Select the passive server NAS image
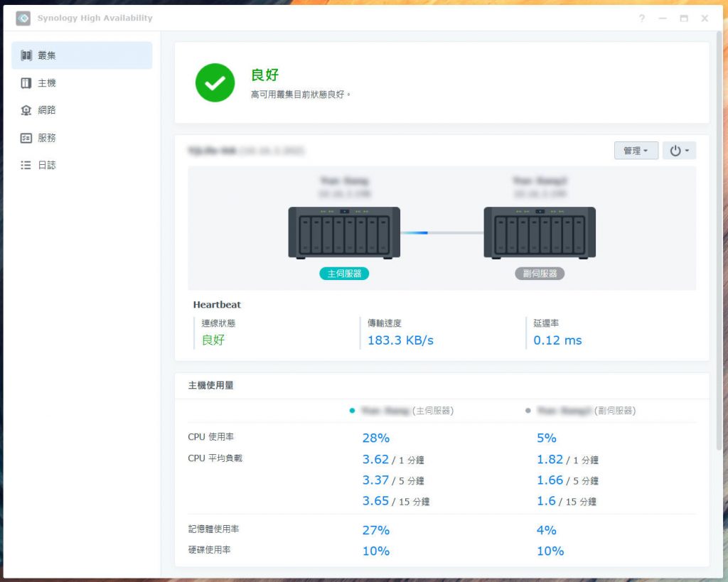Viewport: 728px width, 582px height. (540, 233)
